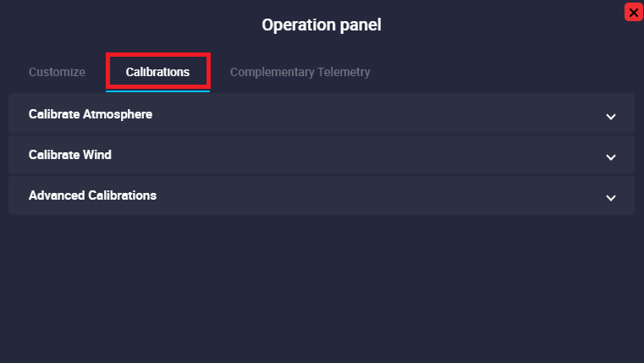Screen dimensions: 644x363
Task: Show advanced calibration settings
Action: [x=322, y=195]
